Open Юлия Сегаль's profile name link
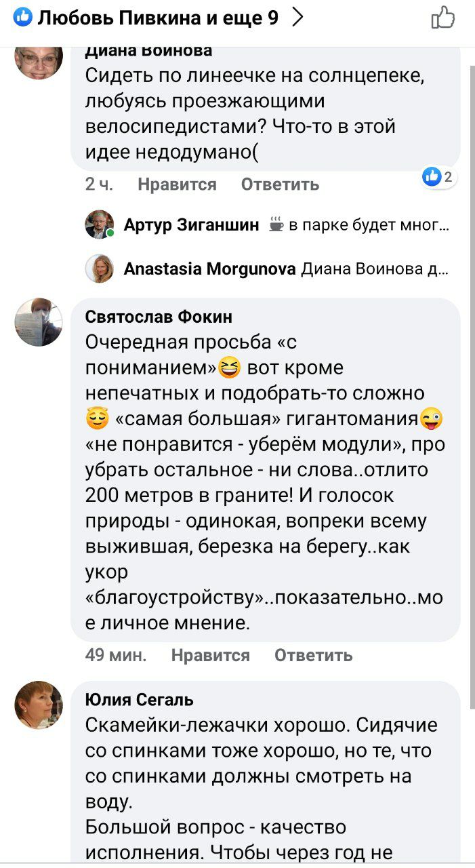The image size is (475, 868). click(140, 699)
